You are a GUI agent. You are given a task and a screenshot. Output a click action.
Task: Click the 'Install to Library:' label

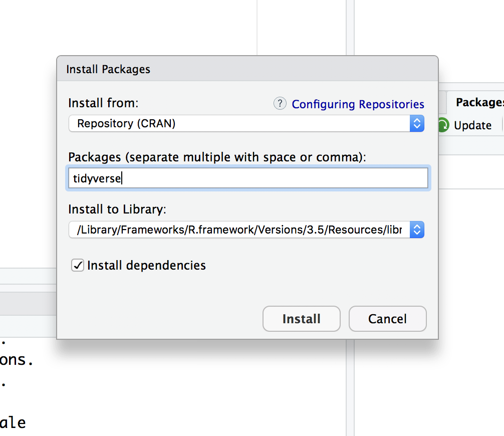[117, 209]
